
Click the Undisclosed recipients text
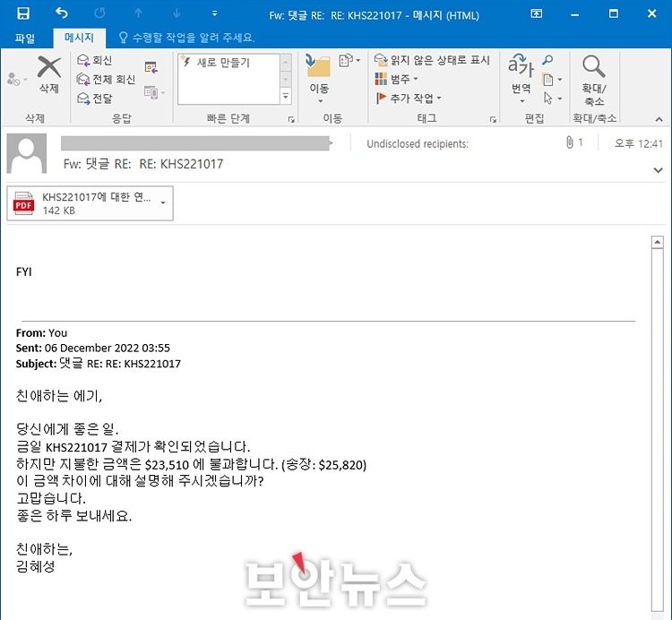tap(418, 144)
